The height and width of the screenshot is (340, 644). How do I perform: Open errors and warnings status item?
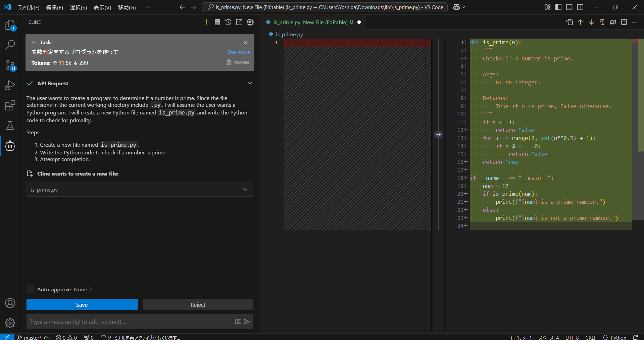pos(66,337)
